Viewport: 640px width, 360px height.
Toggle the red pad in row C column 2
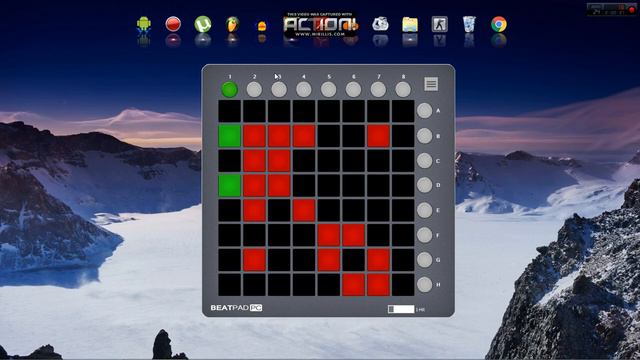(254, 161)
